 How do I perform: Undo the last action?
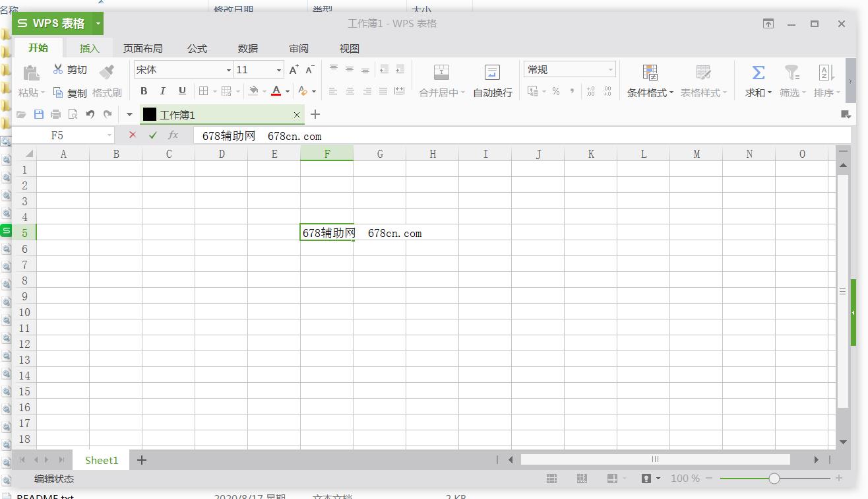click(x=90, y=114)
